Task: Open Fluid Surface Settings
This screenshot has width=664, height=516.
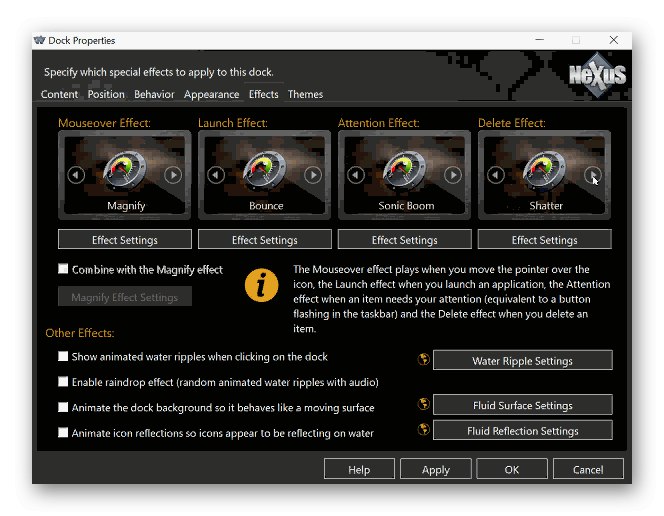Action: coord(523,405)
